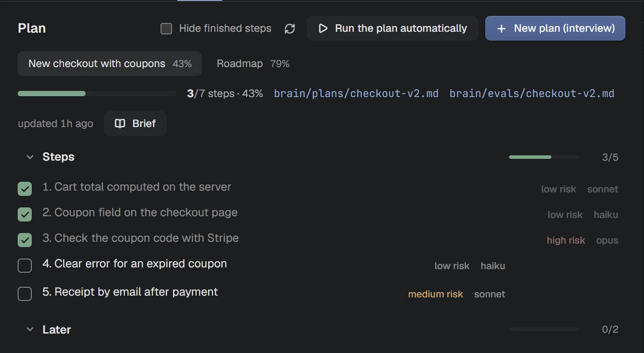Select the New checkout with coupons tab

[110, 64]
